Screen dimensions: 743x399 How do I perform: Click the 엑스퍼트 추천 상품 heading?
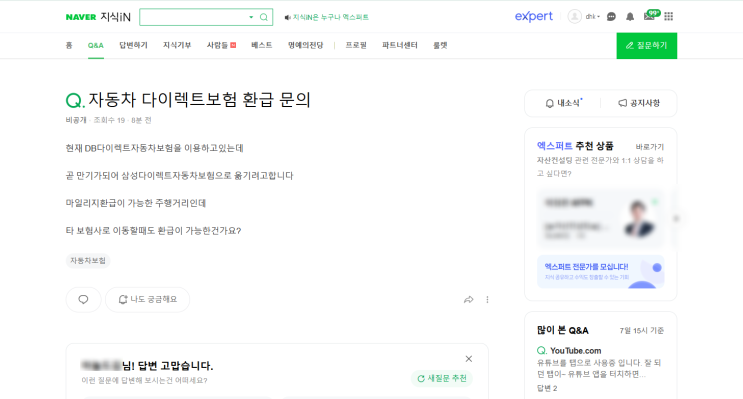click(x=575, y=146)
